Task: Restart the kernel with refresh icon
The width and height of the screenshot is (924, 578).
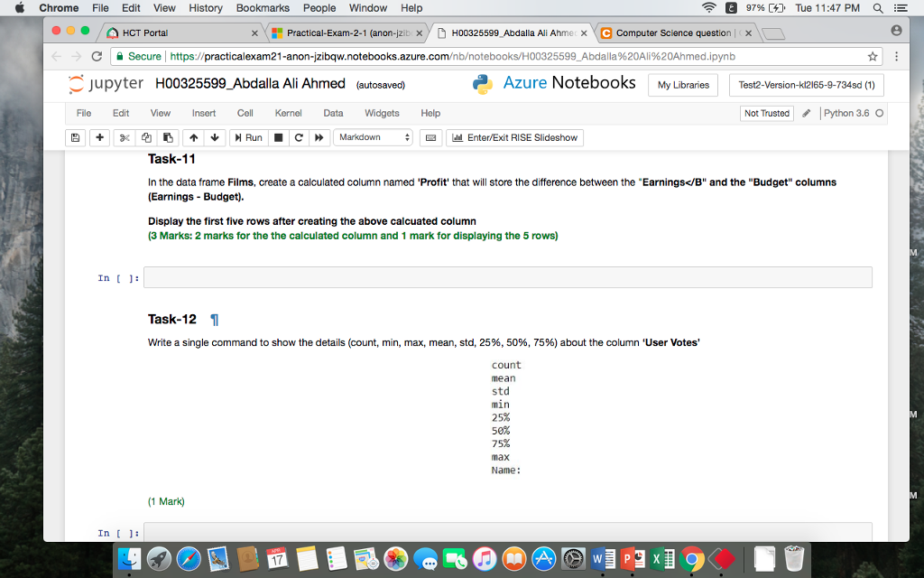Action: click(298, 137)
